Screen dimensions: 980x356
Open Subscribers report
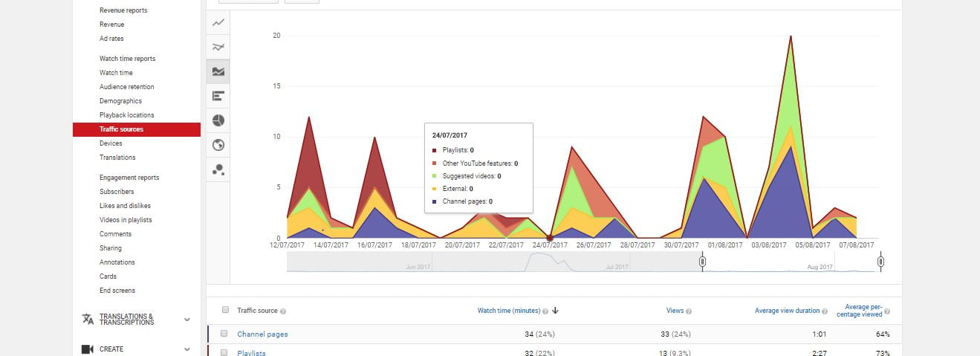click(x=117, y=192)
